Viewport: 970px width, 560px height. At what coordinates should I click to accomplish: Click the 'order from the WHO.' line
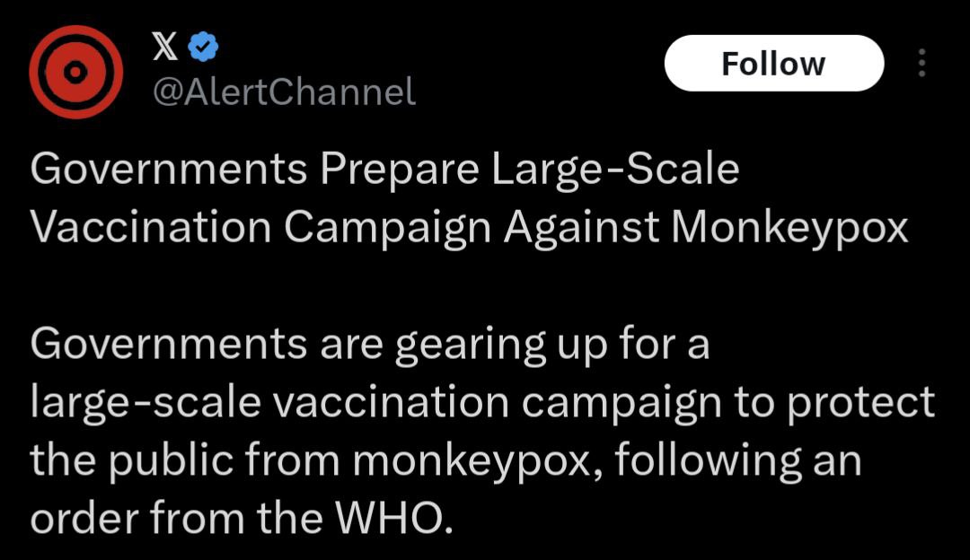242,518
